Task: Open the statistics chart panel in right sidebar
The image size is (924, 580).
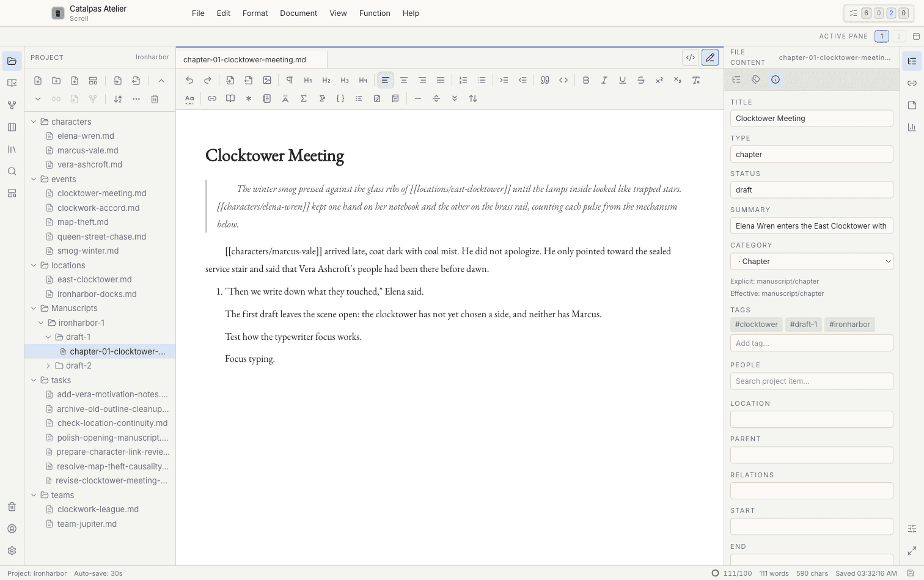Action: pos(912,127)
